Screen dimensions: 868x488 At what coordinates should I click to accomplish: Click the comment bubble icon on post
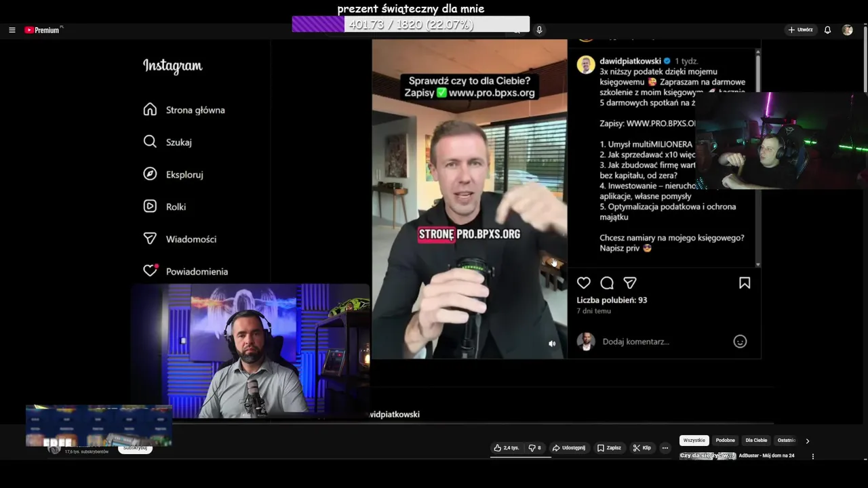coord(607,283)
